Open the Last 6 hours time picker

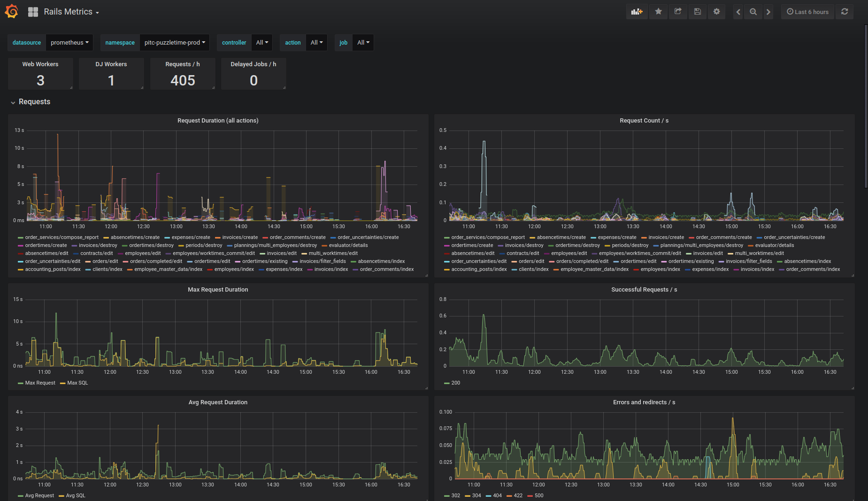pyautogui.click(x=807, y=12)
